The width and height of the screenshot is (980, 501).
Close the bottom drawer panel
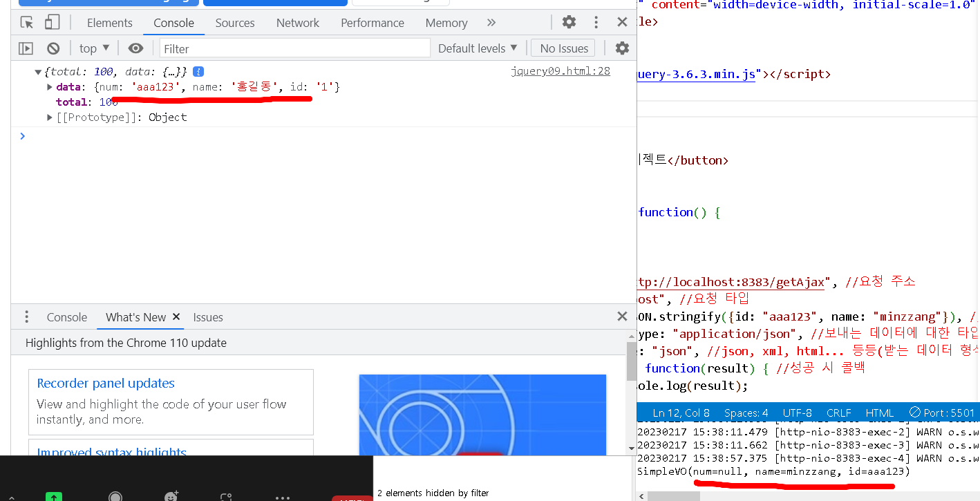pyautogui.click(x=622, y=316)
